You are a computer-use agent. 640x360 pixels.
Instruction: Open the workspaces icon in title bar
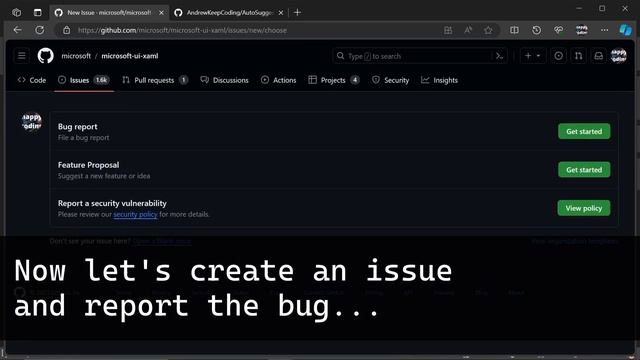[x=17, y=13]
